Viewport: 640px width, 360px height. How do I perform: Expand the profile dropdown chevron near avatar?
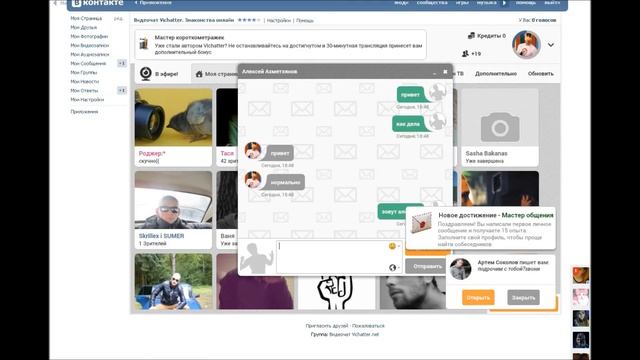551,45
